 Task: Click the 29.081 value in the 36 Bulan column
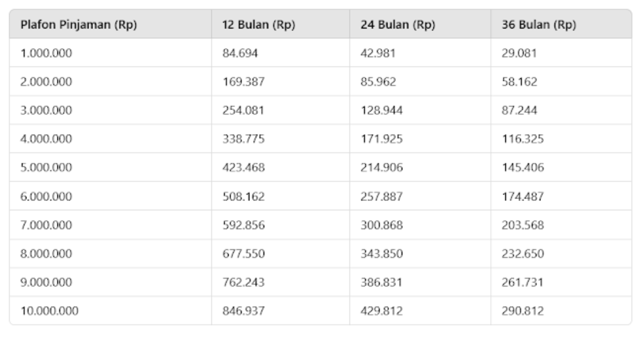point(519,53)
